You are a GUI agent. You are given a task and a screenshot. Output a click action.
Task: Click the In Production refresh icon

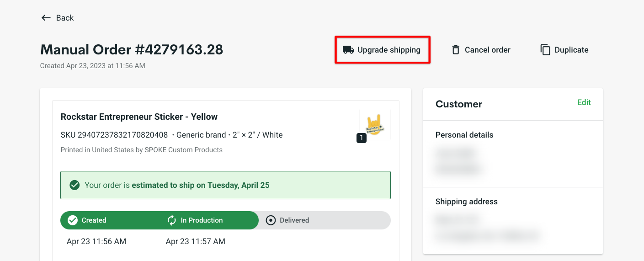[x=172, y=220]
